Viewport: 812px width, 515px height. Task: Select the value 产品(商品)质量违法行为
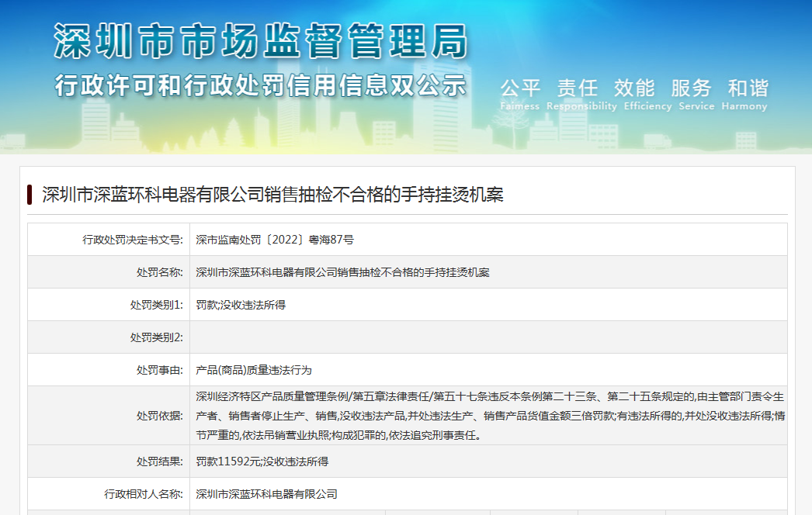(254, 370)
